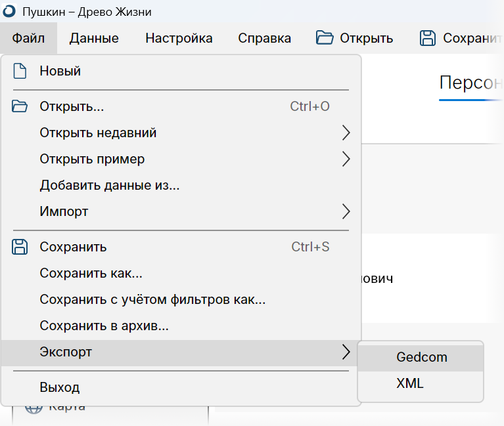This screenshot has width=504, height=426.
Task: Expand the Открыть пример submenu arrow
Action: 346,159
